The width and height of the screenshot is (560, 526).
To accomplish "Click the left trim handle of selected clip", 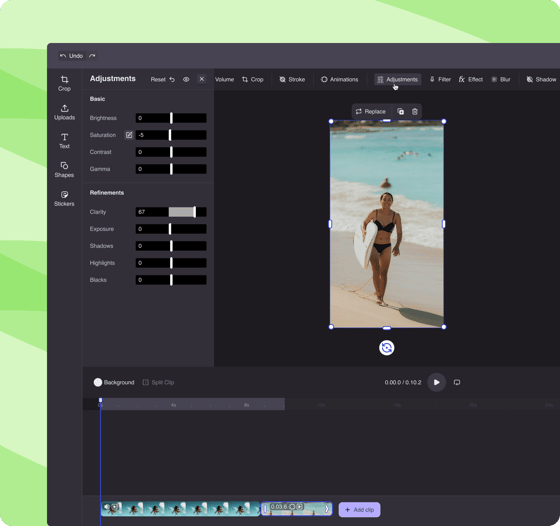I will tap(265, 509).
